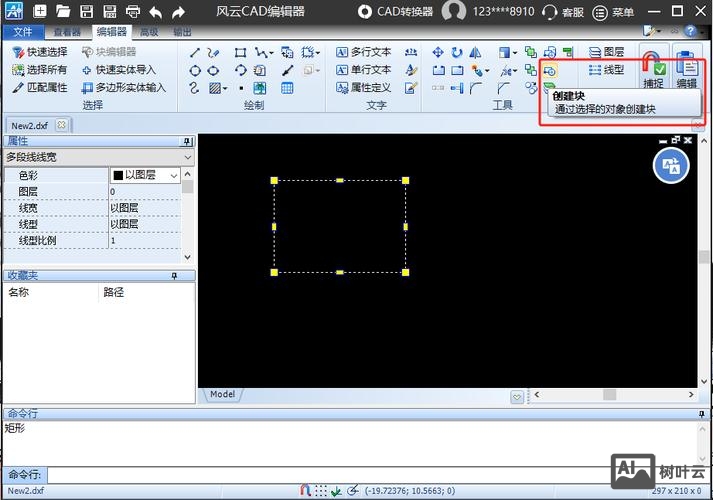Image resolution: width=713 pixels, height=500 pixels.
Task: Click the 匹配属性 match properties tool
Action: pyautogui.click(x=40, y=88)
